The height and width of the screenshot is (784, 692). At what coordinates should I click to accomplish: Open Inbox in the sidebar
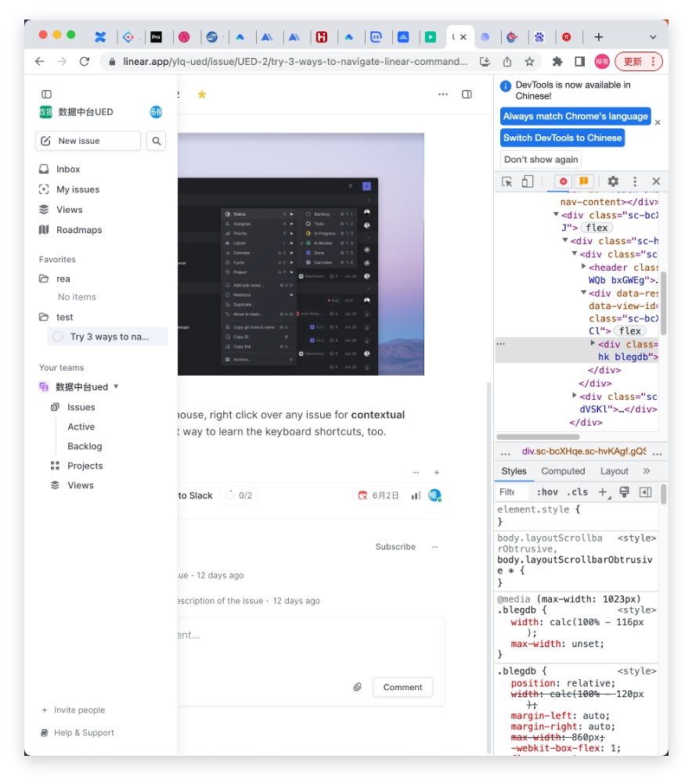click(x=68, y=169)
